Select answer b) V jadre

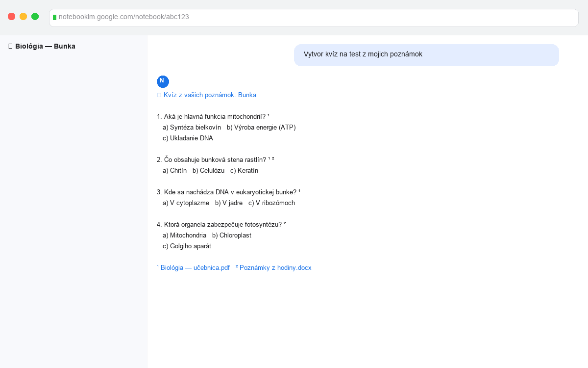pos(229,203)
